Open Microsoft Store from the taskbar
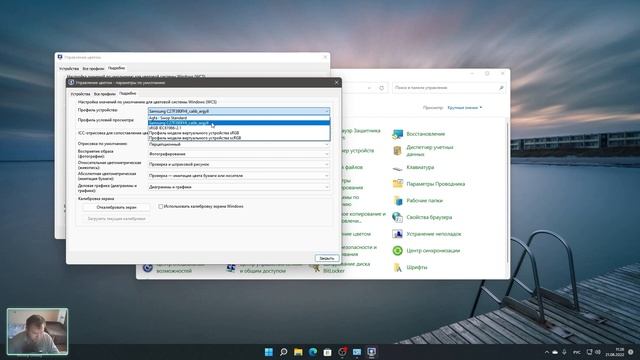The image size is (640, 360). click(x=327, y=352)
